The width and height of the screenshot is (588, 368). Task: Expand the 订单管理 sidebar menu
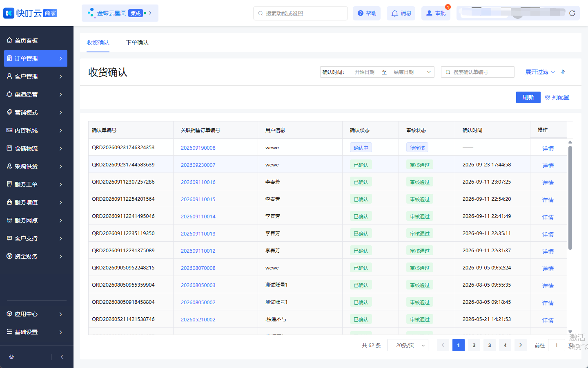pos(36,58)
